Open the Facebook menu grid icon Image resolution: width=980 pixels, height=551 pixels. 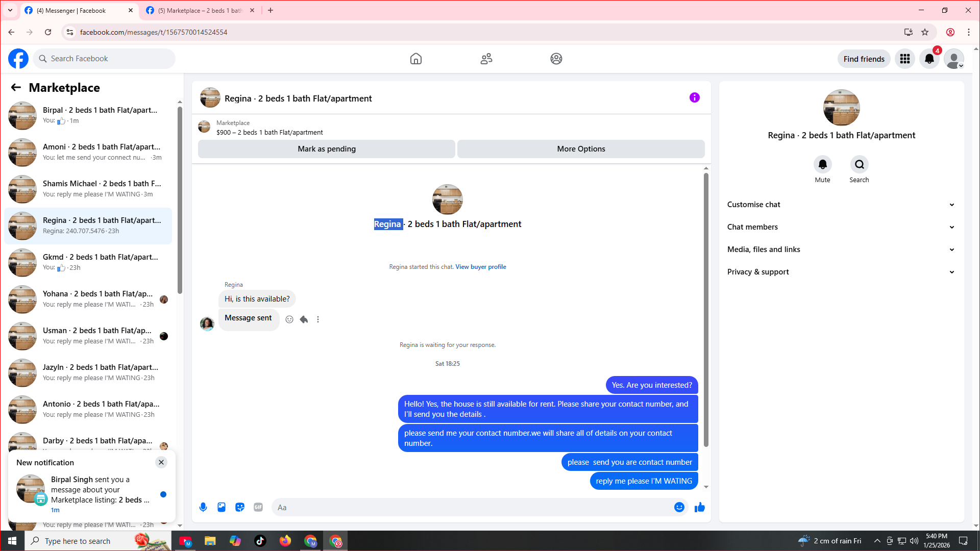point(905,59)
